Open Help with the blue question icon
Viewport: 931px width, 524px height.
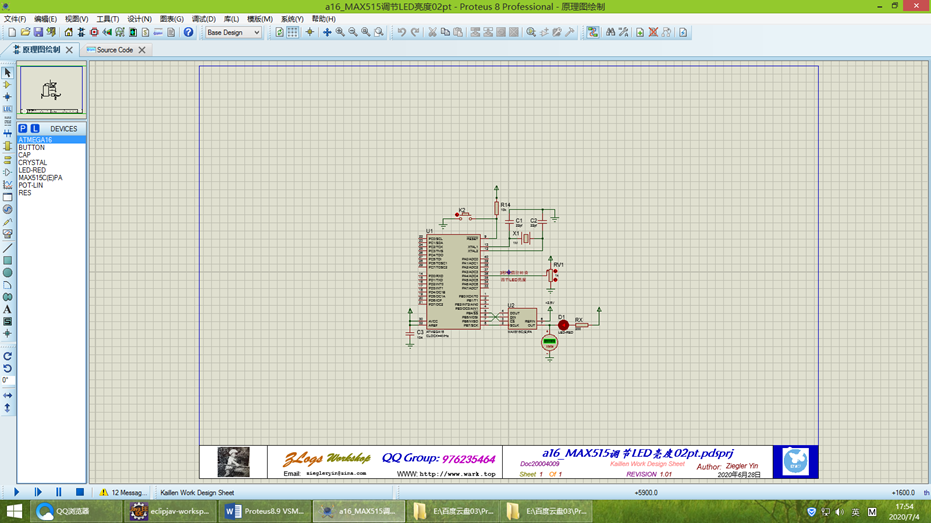(x=188, y=32)
